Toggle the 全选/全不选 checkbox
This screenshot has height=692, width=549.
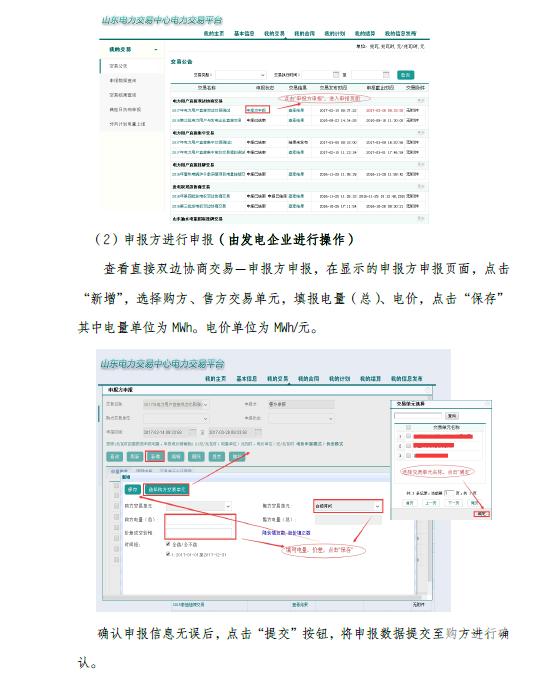coord(168,544)
